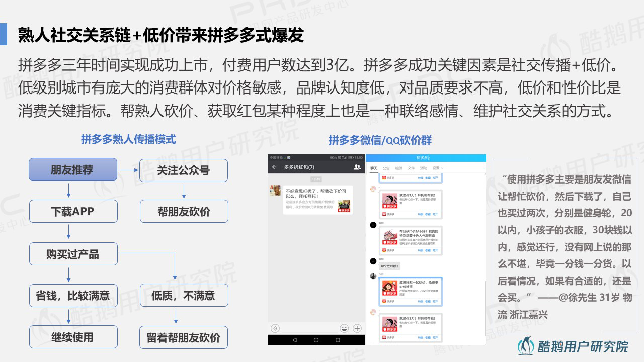Switch to the 文件 tab in the QQ group
Image resolution: width=644 pixels, height=362 pixels.
(411, 168)
